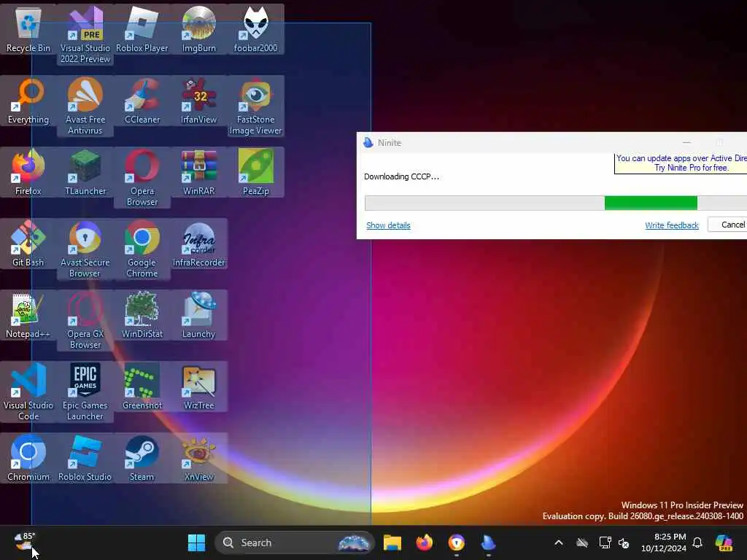The image size is (747, 560).
Task: Select the WinDirStat icon
Action: point(142,315)
